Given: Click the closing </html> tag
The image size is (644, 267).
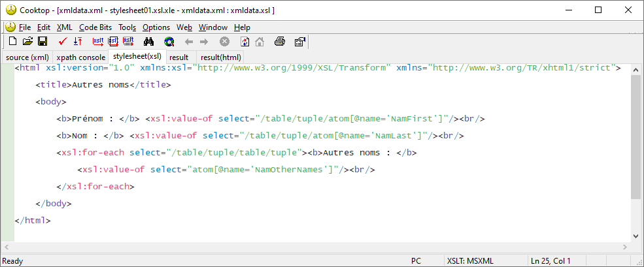Looking at the screenshot, I should click(x=33, y=220).
